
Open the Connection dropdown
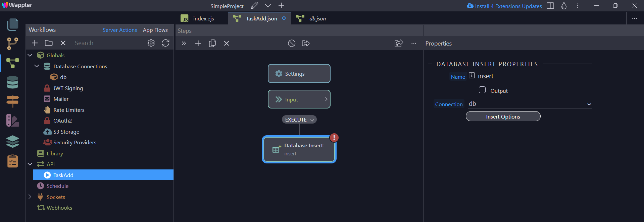point(529,104)
